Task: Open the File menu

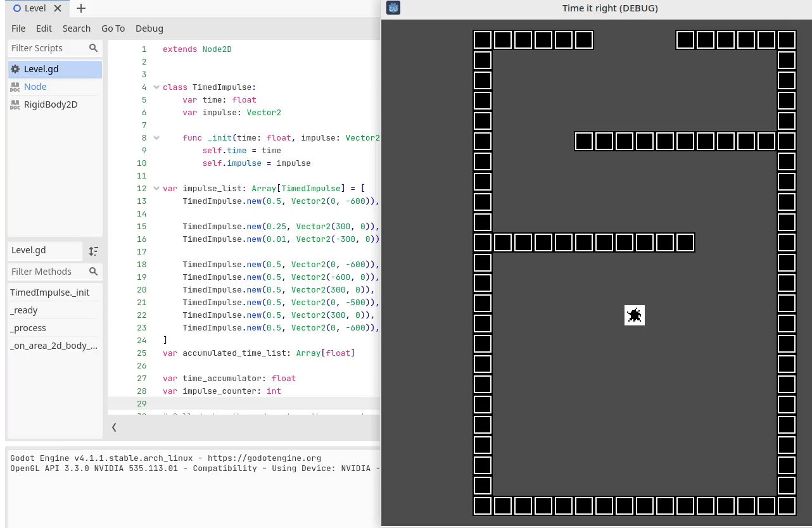Action: click(18, 28)
